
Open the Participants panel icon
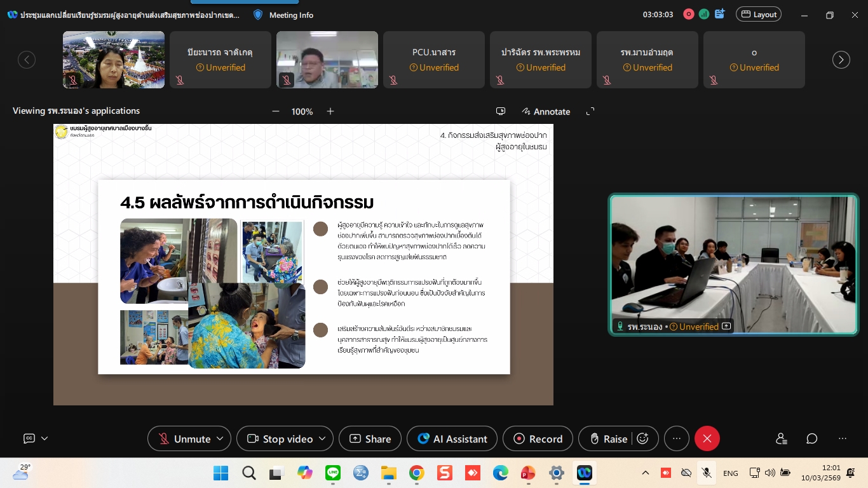(x=782, y=438)
